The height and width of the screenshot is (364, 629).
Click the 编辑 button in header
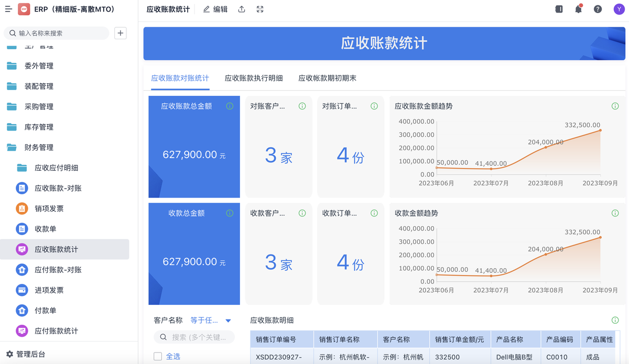tap(215, 9)
